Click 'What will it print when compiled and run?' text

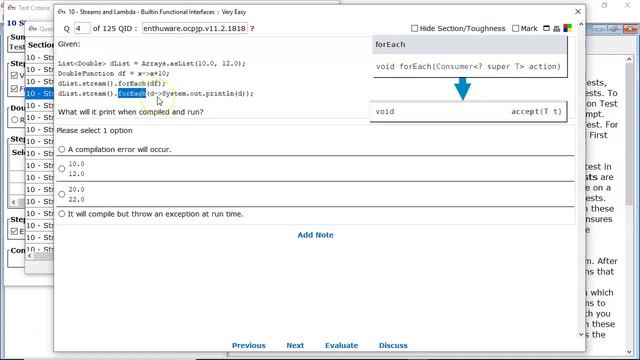(x=131, y=112)
